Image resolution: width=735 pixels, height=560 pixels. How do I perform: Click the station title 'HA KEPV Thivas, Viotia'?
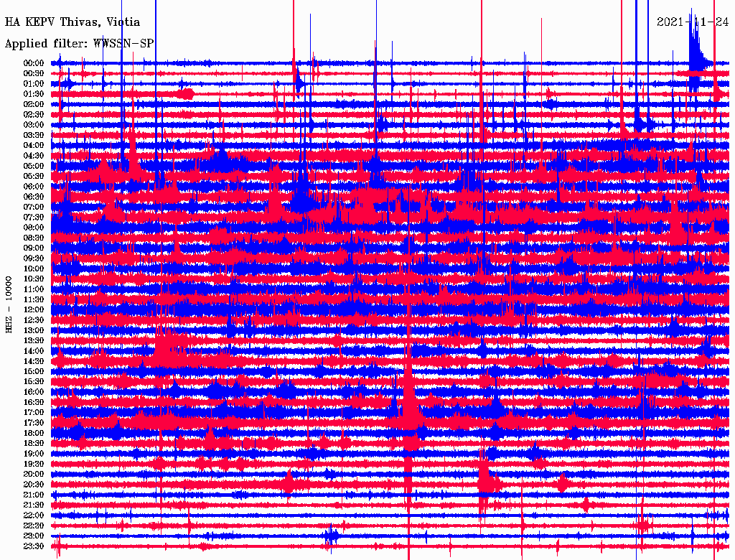(72, 22)
